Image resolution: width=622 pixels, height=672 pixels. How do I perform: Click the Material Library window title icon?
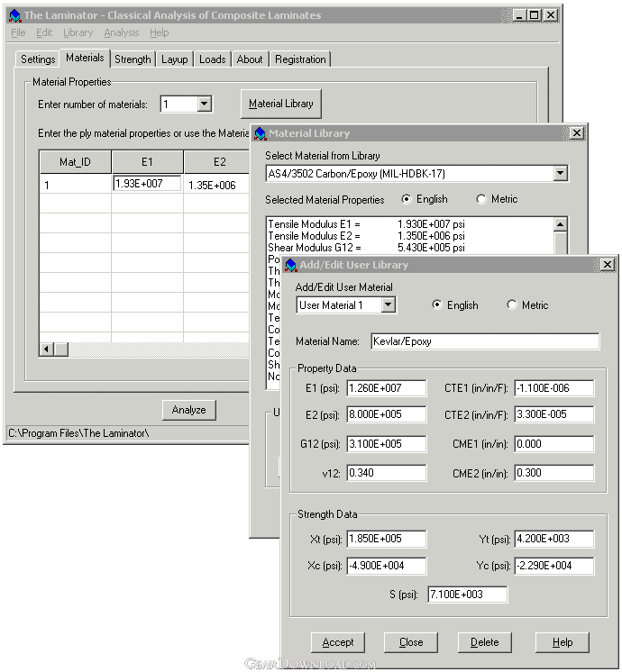point(260,133)
